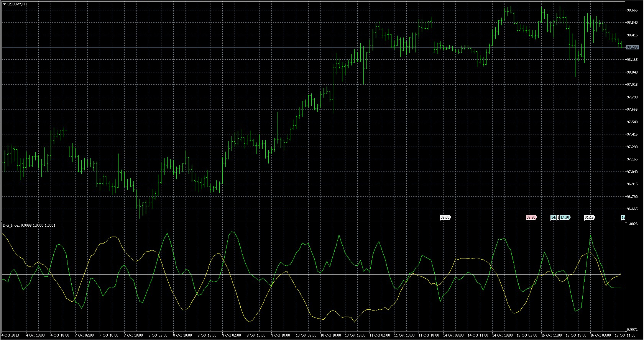Click the 11 Oct 10:00 time label
This screenshot has width=644, height=340.
point(404,335)
